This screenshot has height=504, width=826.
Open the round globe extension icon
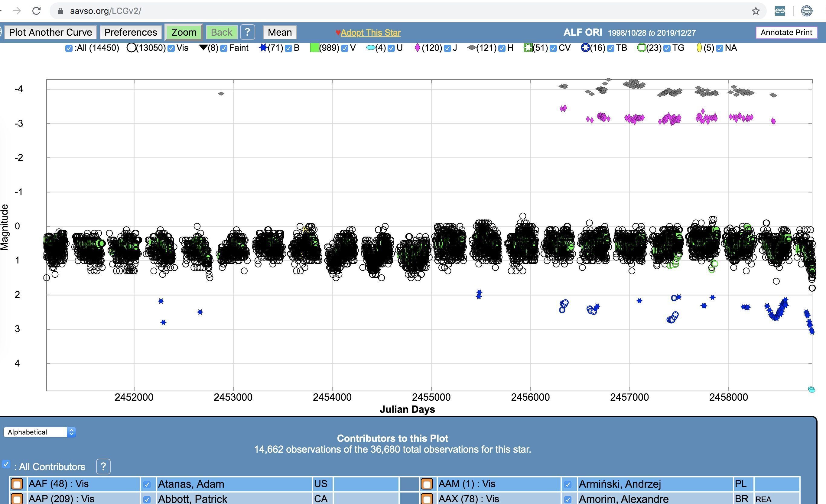tap(807, 11)
